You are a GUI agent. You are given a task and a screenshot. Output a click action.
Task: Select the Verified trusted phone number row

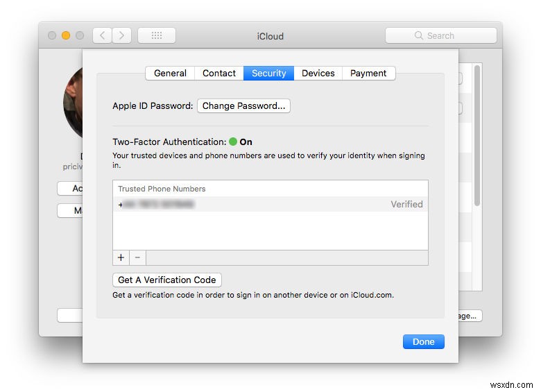pyautogui.click(x=270, y=204)
